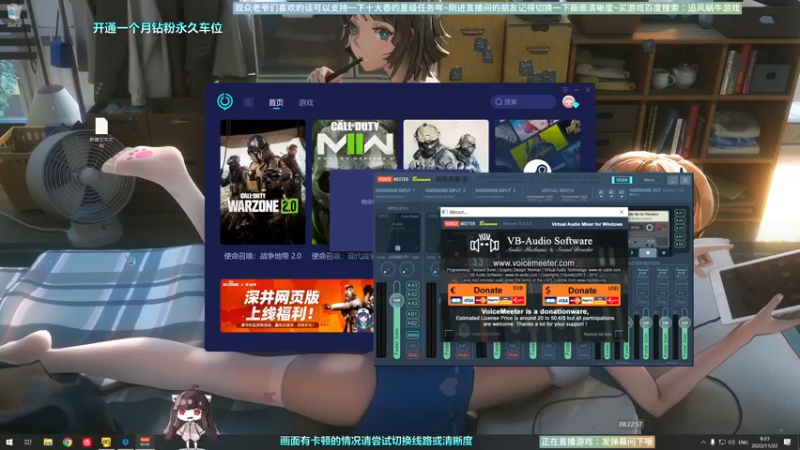Screen dimensions: 800x450
Task: Launch Chrome from the taskbar
Action: [x=67, y=442]
